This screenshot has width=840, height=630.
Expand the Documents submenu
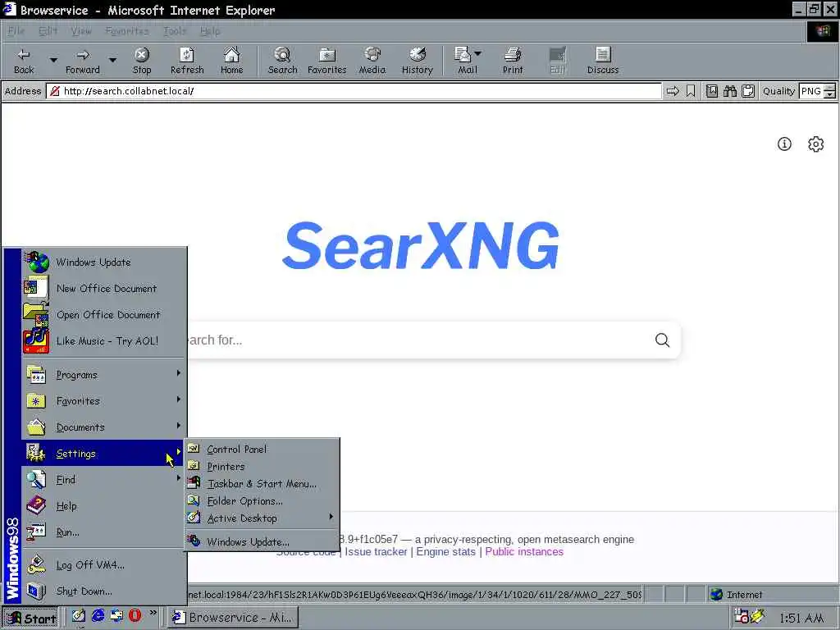click(104, 427)
